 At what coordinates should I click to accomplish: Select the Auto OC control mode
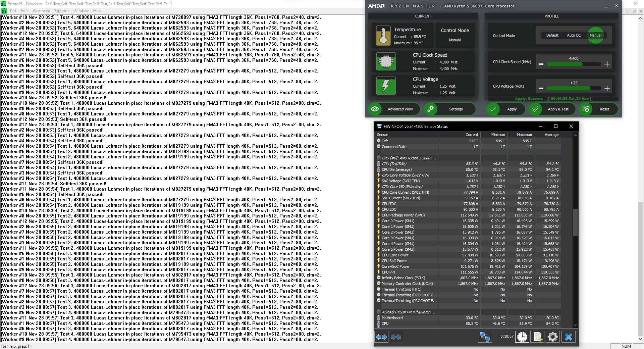click(x=574, y=35)
